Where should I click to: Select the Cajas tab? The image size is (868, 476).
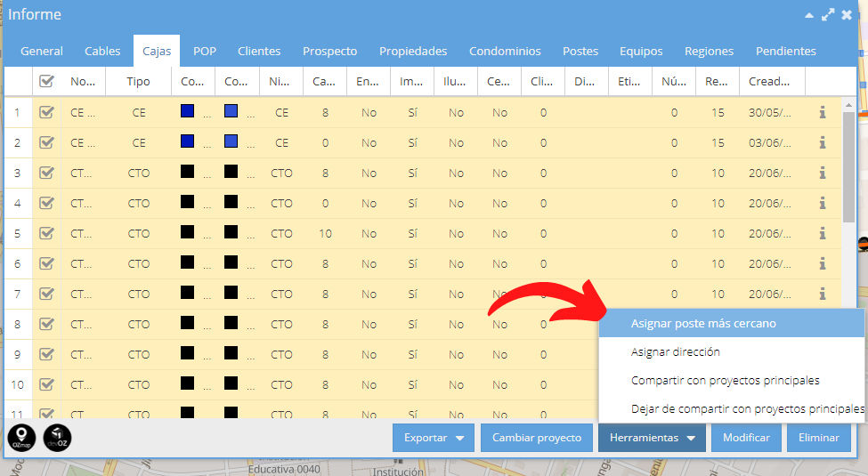(x=157, y=51)
